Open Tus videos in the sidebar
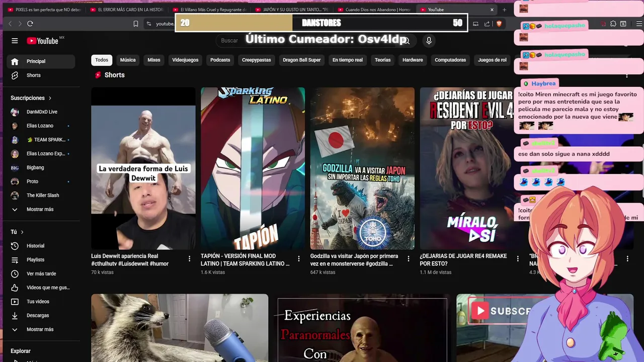The image size is (644, 362). [41, 302]
